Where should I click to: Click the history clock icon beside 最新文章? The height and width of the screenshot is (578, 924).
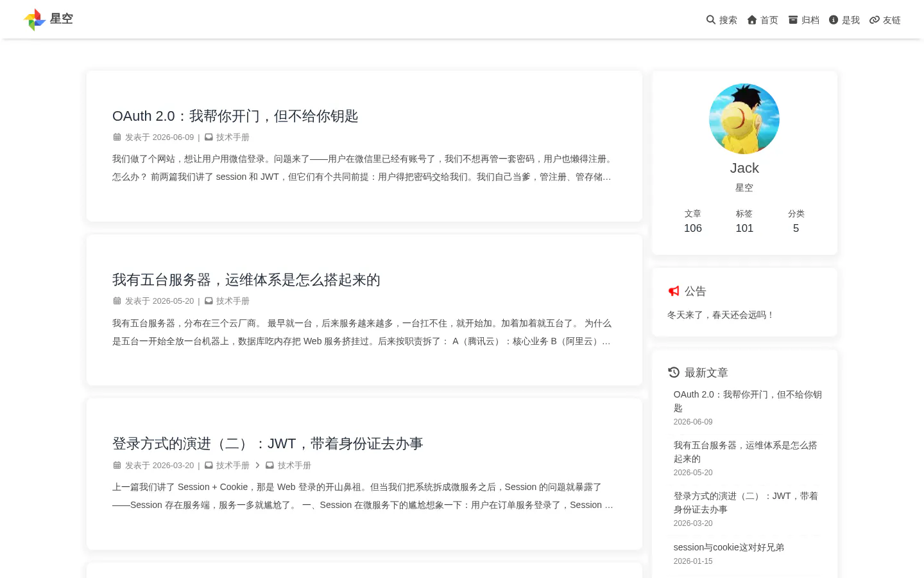(x=674, y=372)
